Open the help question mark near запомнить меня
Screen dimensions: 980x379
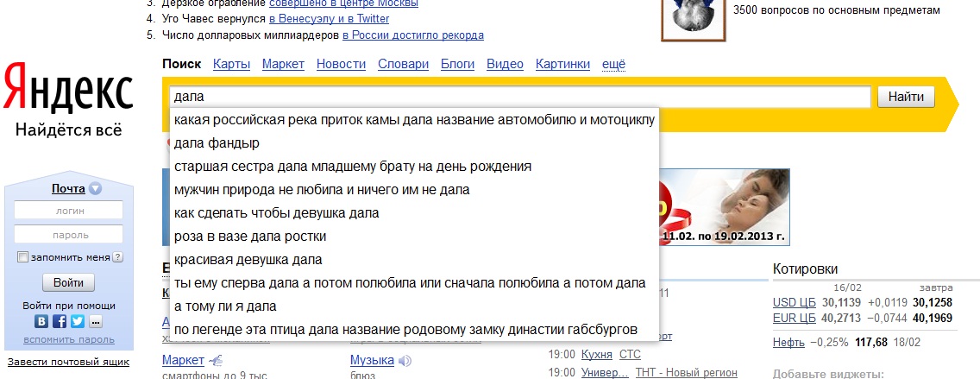(117, 257)
